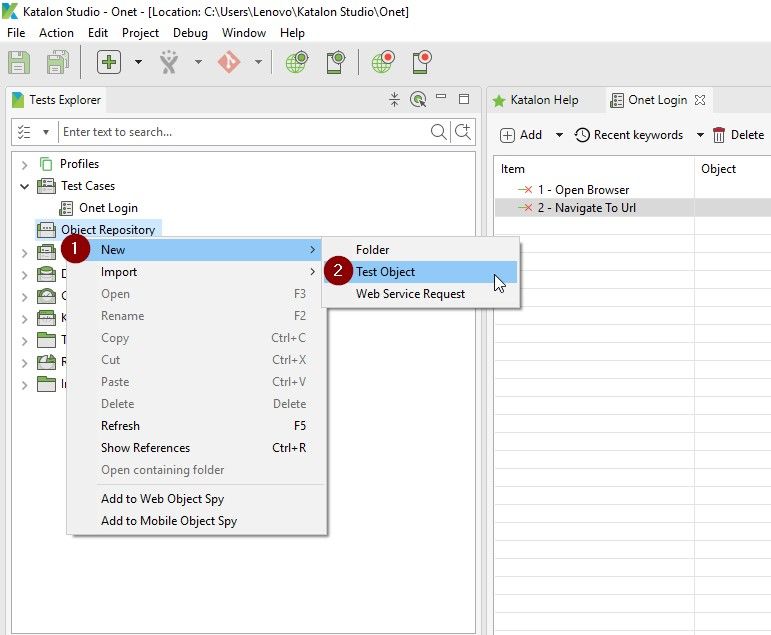Select Add to Web Object Spy

click(162, 499)
